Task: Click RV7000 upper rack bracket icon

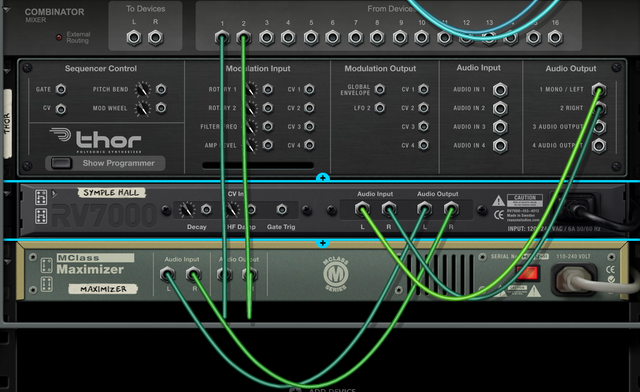Action: (41, 197)
